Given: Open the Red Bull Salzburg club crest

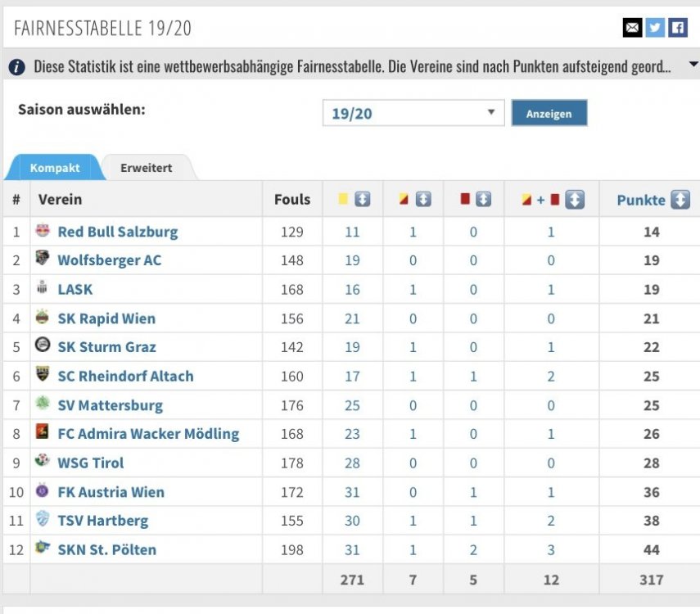Looking at the screenshot, I should pyautogui.click(x=43, y=230).
